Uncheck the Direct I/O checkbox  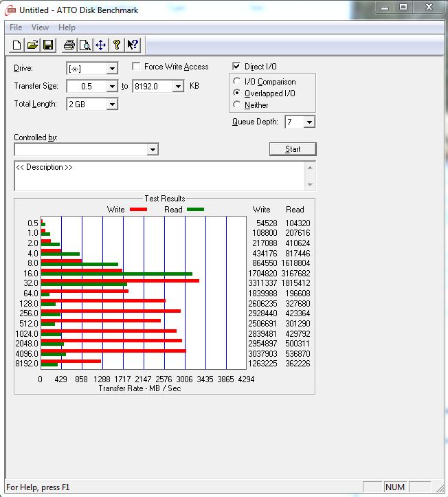[236, 66]
